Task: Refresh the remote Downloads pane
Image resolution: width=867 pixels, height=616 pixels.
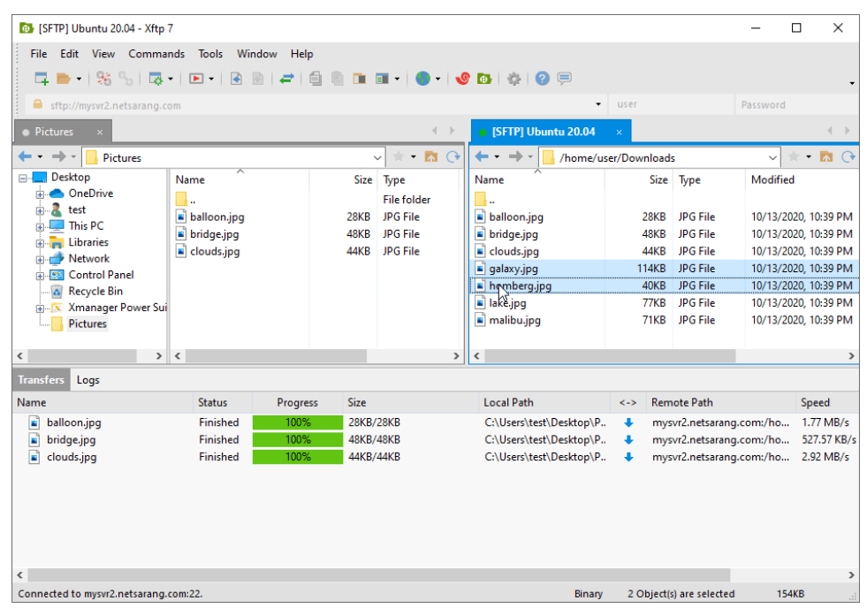Action: click(848, 157)
